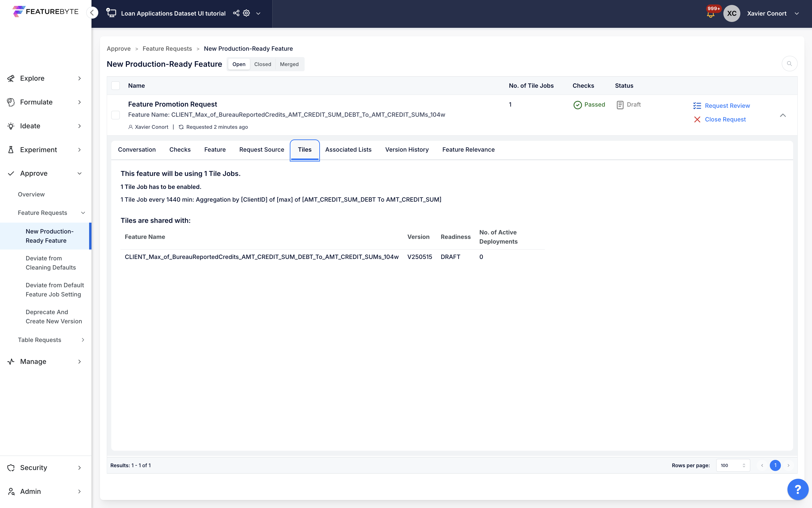Click the Request Review link
812x508 pixels.
coord(727,105)
